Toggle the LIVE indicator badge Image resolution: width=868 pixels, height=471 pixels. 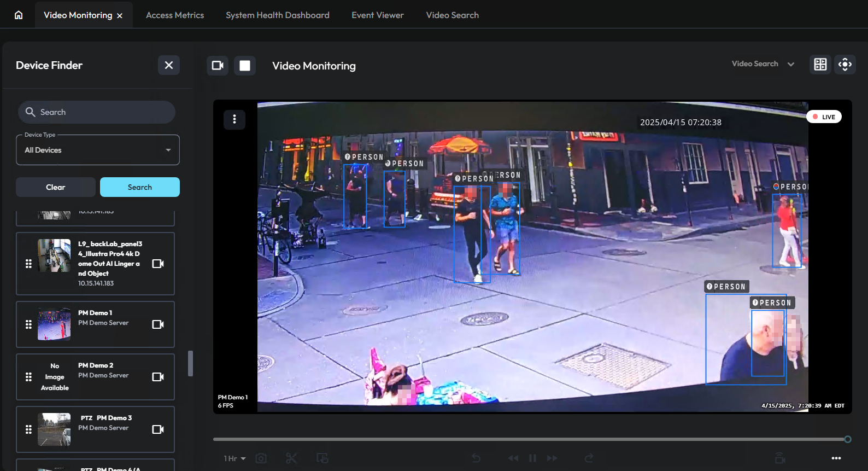[x=824, y=117]
